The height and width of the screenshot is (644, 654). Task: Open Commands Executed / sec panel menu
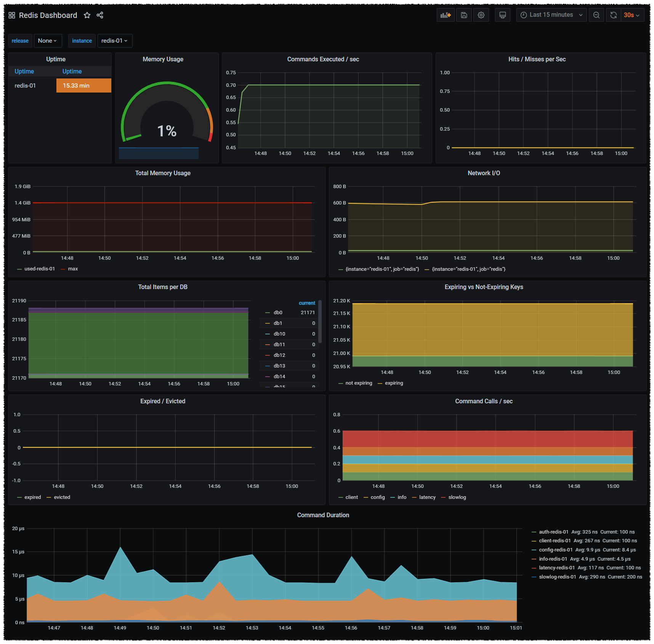323,59
